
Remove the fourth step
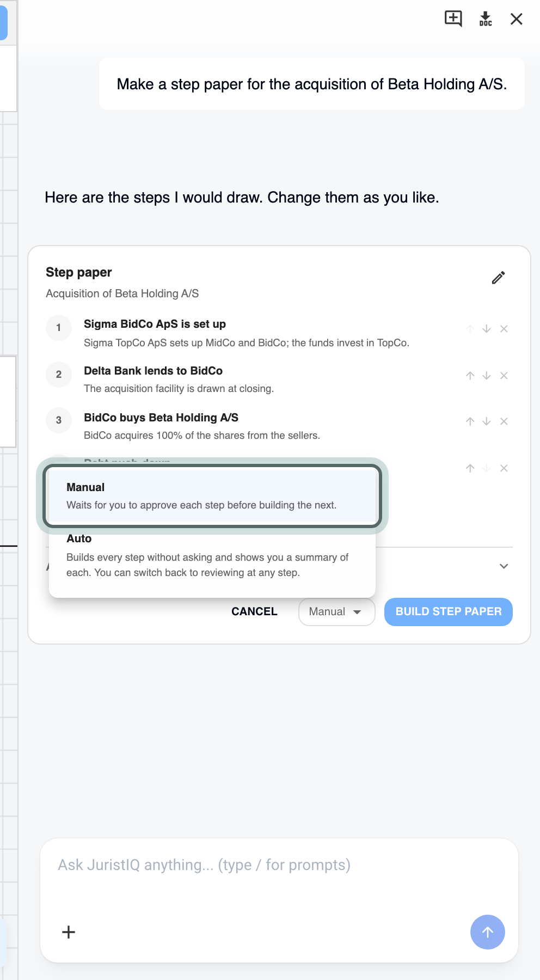[504, 468]
